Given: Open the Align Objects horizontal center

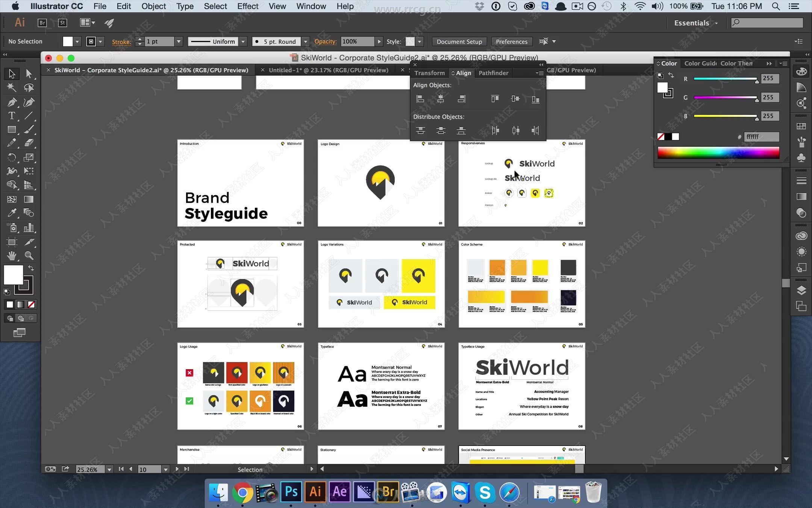Looking at the screenshot, I should pyautogui.click(x=440, y=98).
